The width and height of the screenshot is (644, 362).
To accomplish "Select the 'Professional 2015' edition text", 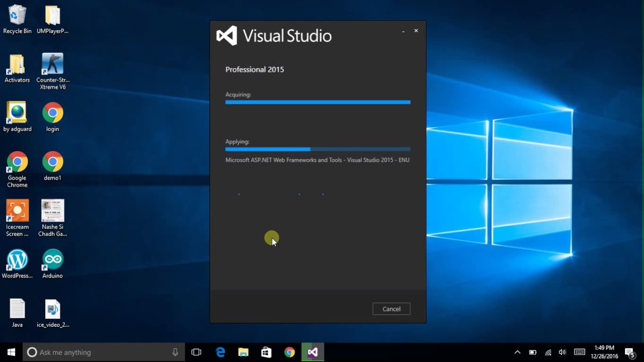I will [x=255, y=69].
